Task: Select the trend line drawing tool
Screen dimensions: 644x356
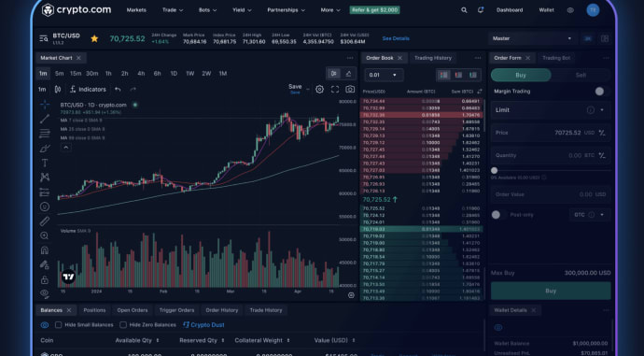Action: click(45, 119)
